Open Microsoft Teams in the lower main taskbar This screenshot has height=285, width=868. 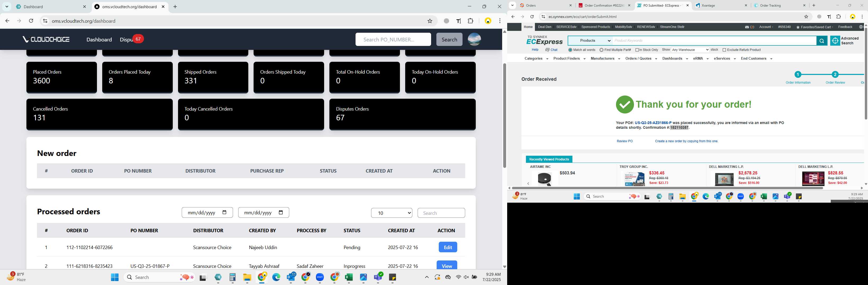(378, 277)
